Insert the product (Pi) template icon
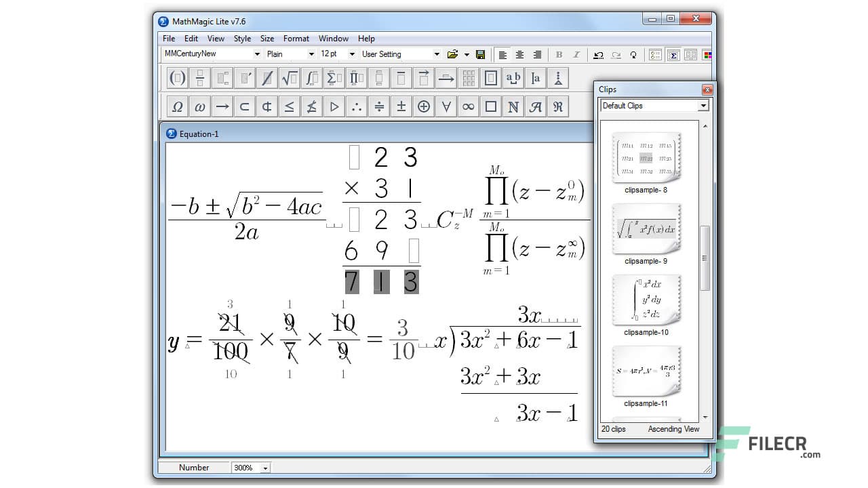868x488 pixels. coord(356,78)
